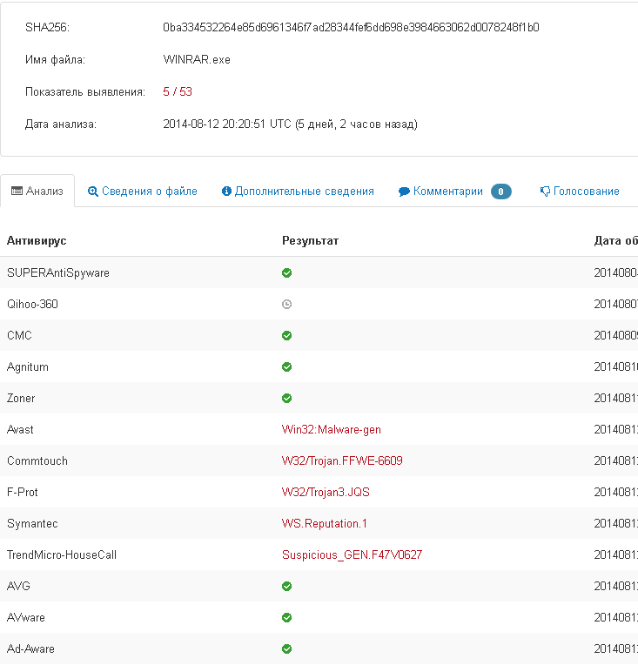Image resolution: width=638 pixels, height=672 pixels.
Task: Click green check icon for AVG
Action: (286, 586)
